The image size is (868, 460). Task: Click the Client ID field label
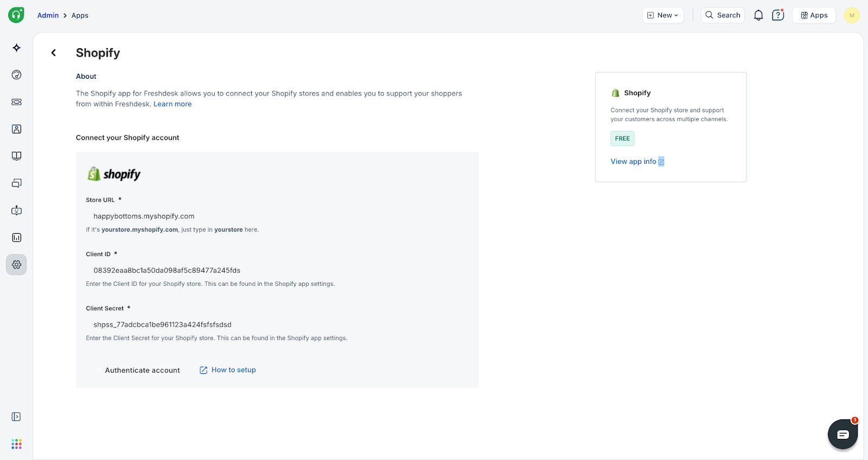click(98, 254)
